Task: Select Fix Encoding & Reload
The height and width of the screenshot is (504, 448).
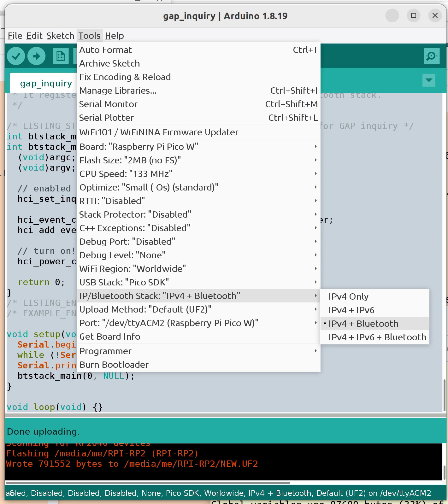Action: [198, 77]
